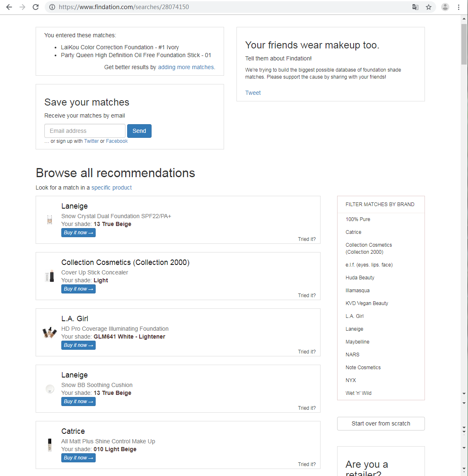Click Tried it? on L.A. Girl card

[x=307, y=351]
